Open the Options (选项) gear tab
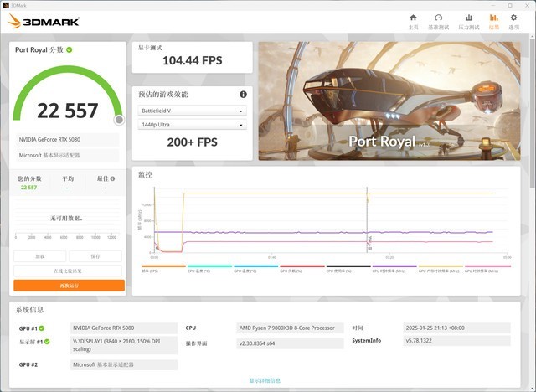 coord(513,22)
